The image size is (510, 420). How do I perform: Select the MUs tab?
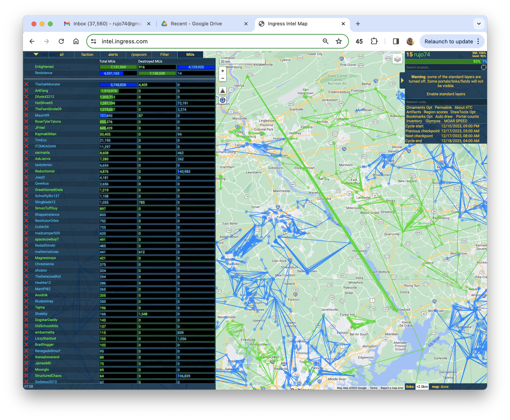click(190, 54)
